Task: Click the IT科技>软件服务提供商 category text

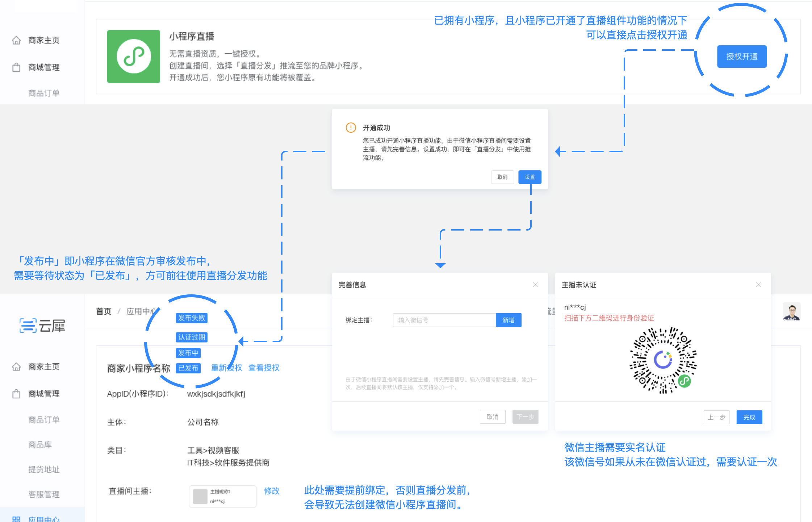Action: click(x=228, y=463)
